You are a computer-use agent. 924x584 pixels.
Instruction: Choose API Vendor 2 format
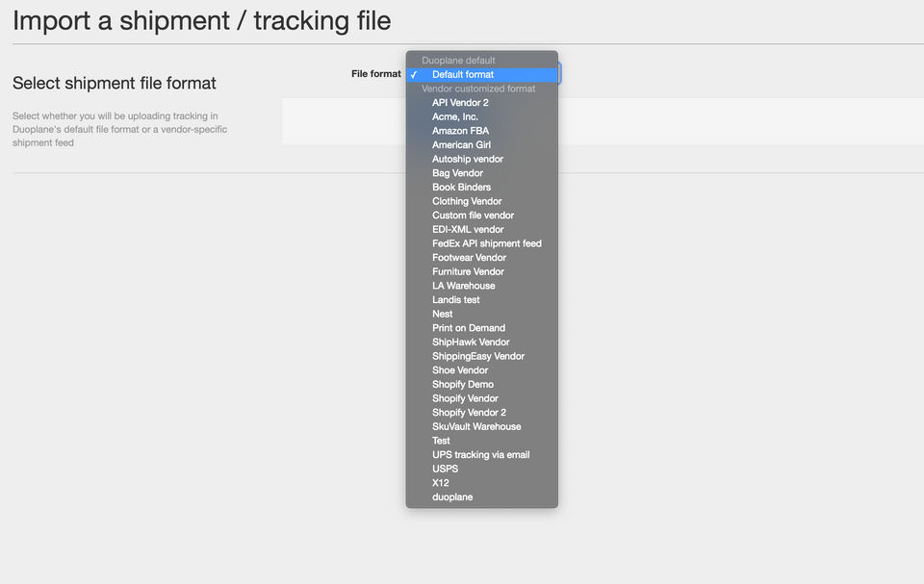point(460,103)
